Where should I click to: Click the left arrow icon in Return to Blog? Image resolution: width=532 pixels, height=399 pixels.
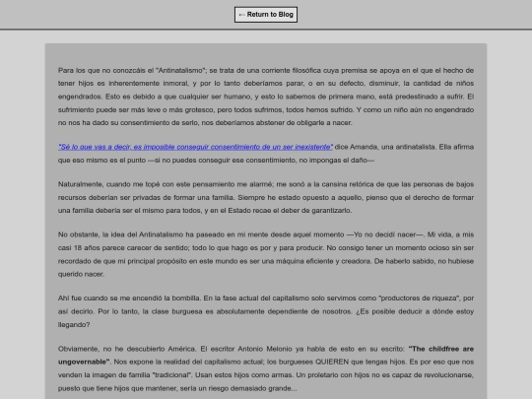241,15
